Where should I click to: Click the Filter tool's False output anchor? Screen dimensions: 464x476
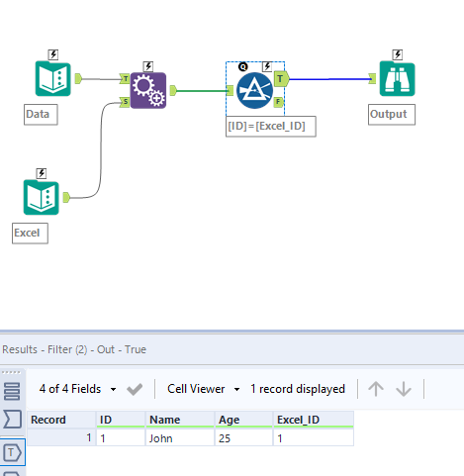tap(279, 102)
